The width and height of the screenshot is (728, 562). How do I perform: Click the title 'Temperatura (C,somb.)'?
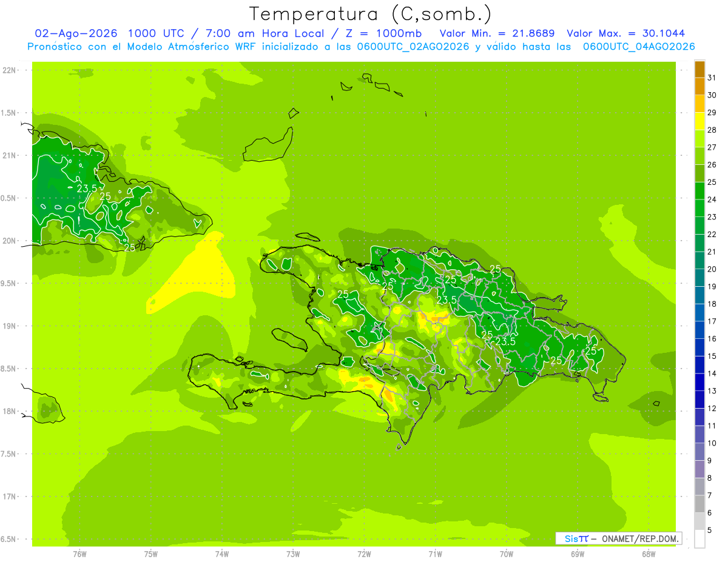371,14
